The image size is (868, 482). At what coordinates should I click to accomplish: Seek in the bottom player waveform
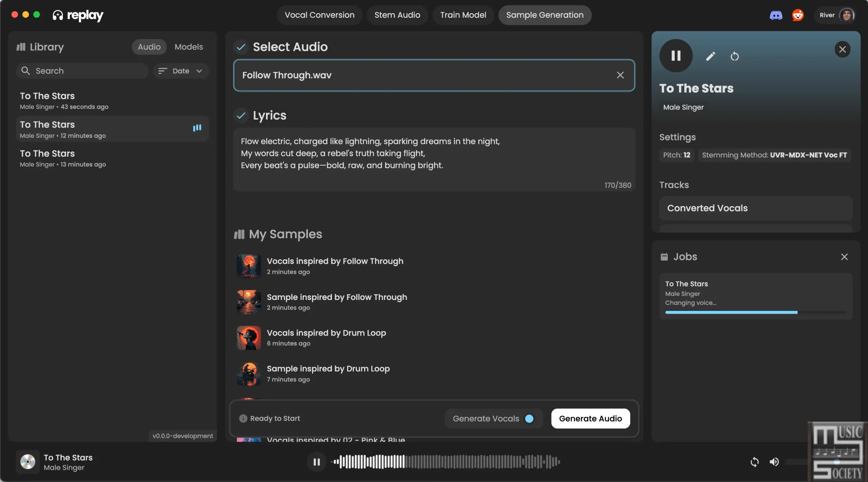446,462
